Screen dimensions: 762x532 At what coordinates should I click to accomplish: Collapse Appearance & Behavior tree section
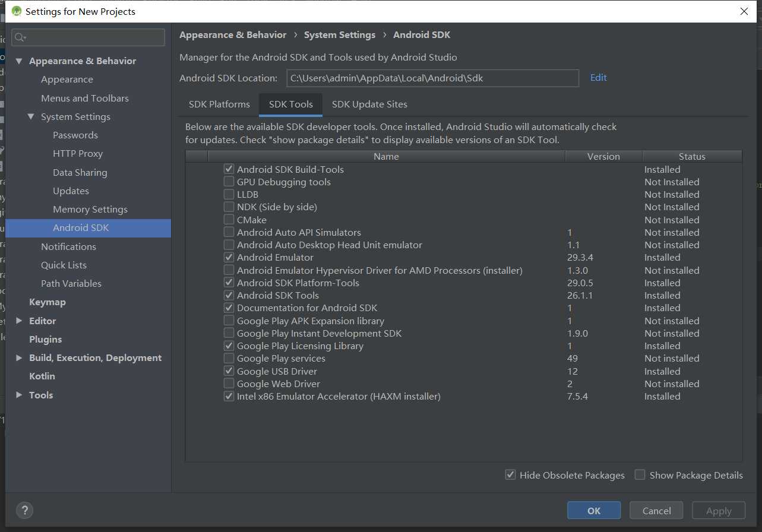[x=19, y=61]
